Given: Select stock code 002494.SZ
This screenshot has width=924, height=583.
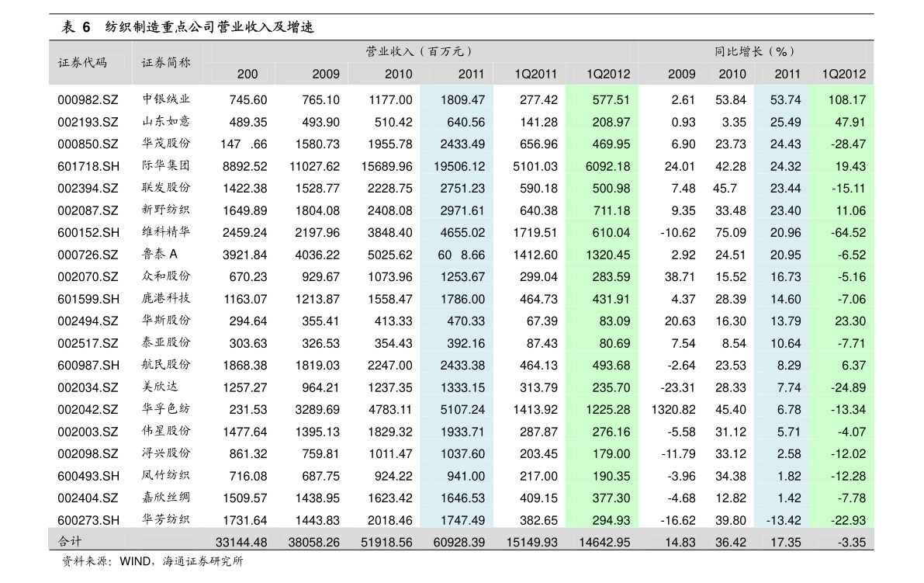Looking at the screenshot, I should click(88, 321).
